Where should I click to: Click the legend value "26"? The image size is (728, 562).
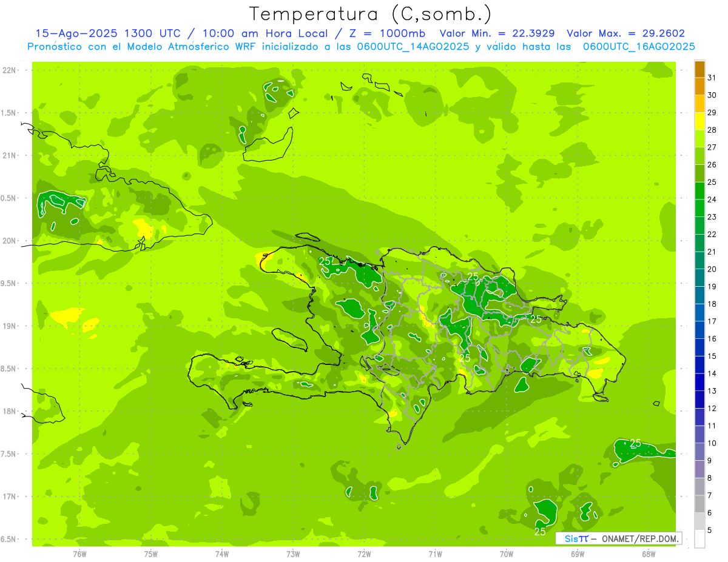[x=712, y=164]
